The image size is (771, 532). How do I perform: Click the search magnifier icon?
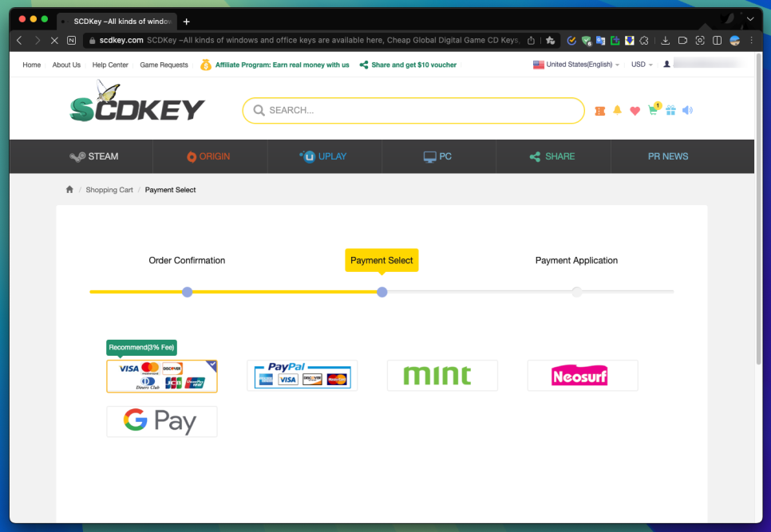click(259, 111)
